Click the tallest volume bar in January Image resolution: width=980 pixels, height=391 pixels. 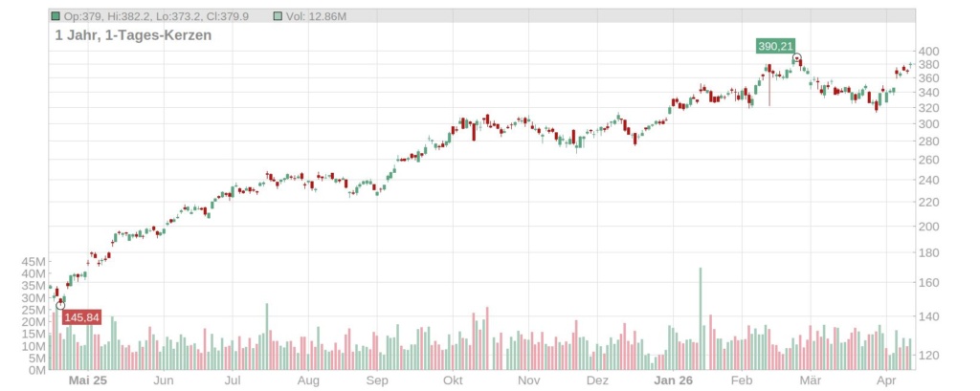pos(700,318)
